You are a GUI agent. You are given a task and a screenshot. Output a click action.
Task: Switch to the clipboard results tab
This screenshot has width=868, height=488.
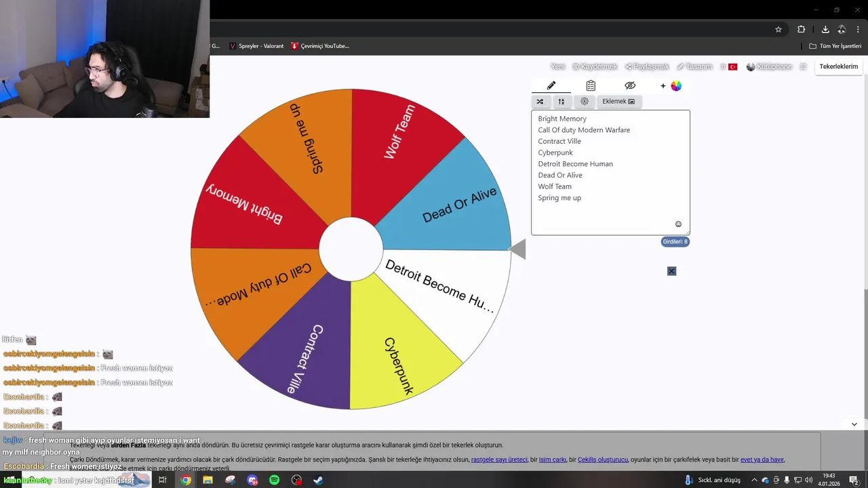tap(591, 85)
